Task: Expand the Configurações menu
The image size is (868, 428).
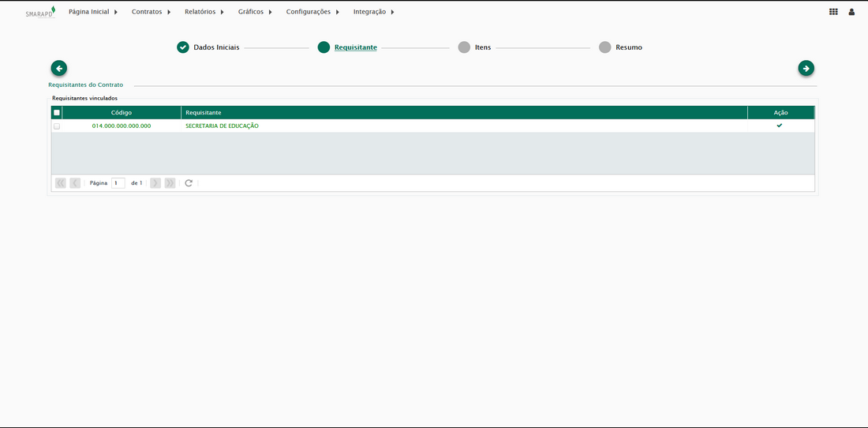Action: [312, 12]
